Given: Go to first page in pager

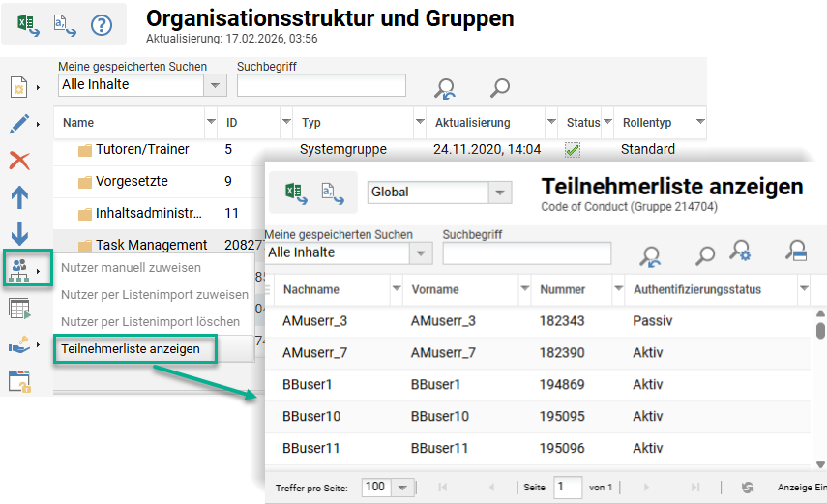Looking at the screenshot, I should [442, 488].
